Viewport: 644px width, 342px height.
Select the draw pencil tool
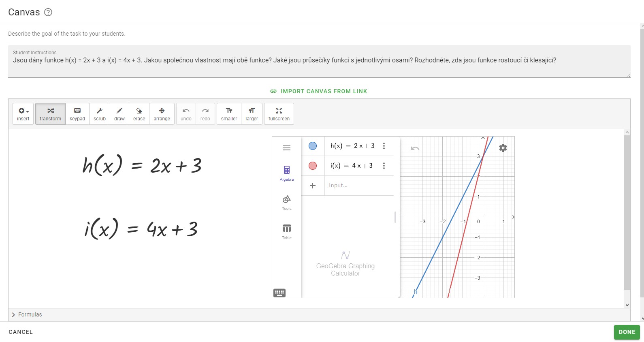tap(119, 114)
